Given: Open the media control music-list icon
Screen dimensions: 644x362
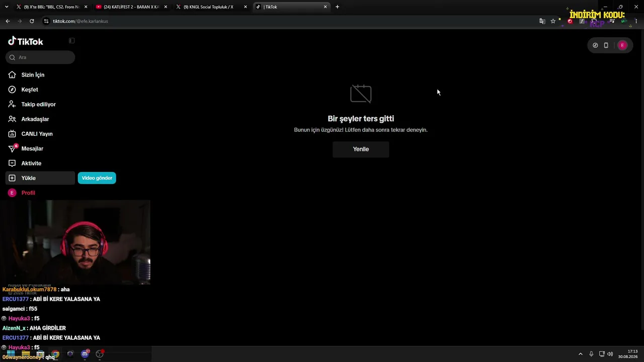Looking at the screenshot, I should click(612, 21).
